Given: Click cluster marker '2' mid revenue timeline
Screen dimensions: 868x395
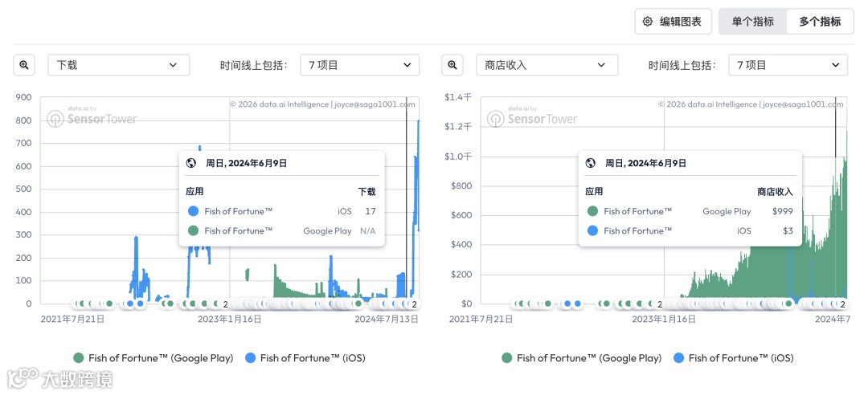Looking at the screenshot, I should pos(659,303).
